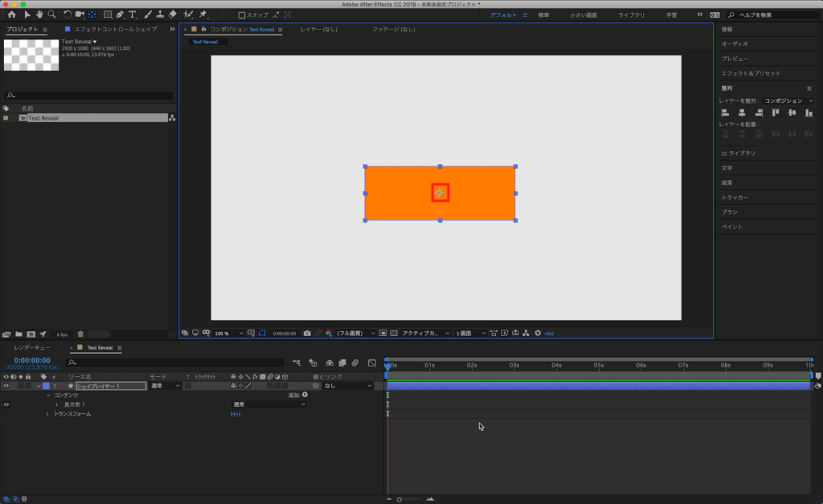
Task: Select the Zoom tool in toolbar
Action: point(51,14)
